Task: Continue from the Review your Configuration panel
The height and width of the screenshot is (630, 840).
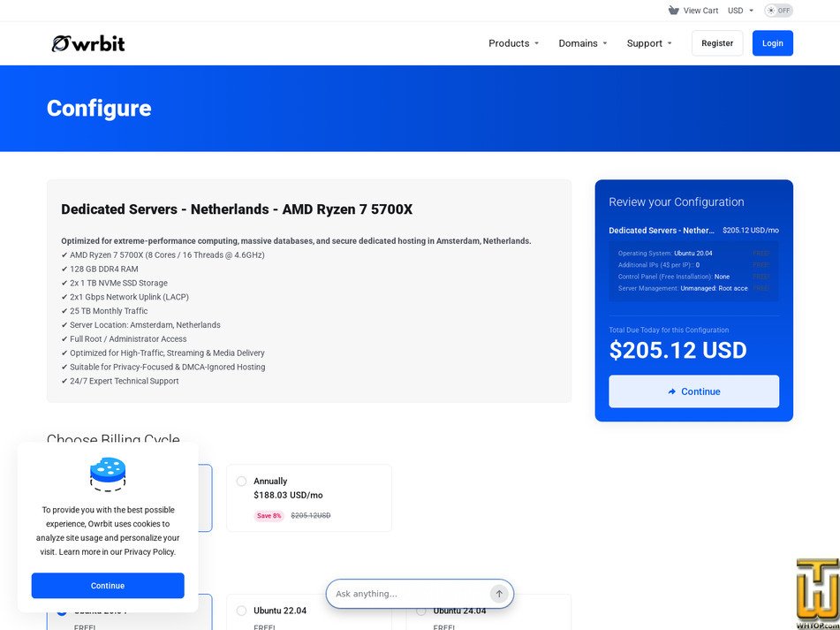Action: [693, 391]
